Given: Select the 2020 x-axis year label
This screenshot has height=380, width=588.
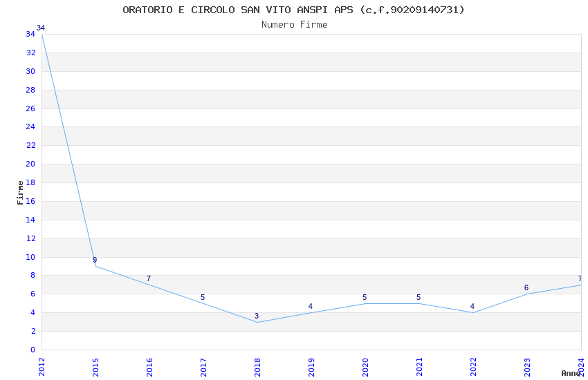Looking at the screenshot, I should [x=366, y=367].
